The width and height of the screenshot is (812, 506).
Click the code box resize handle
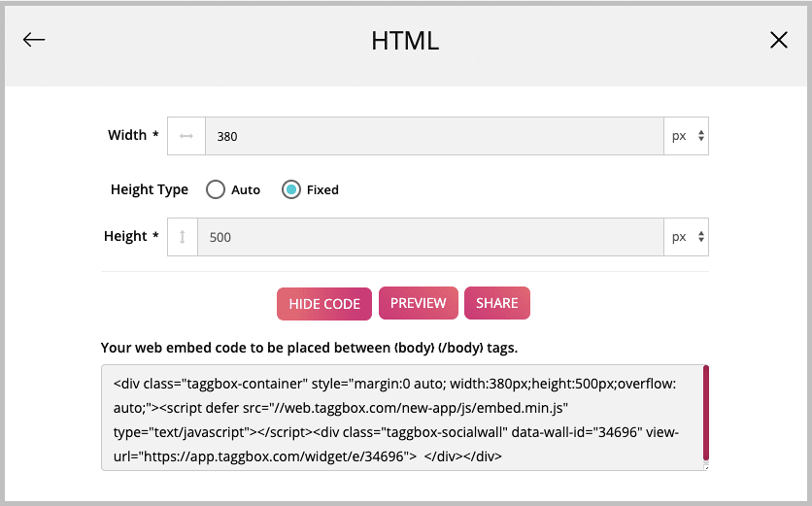coord(706,468)
